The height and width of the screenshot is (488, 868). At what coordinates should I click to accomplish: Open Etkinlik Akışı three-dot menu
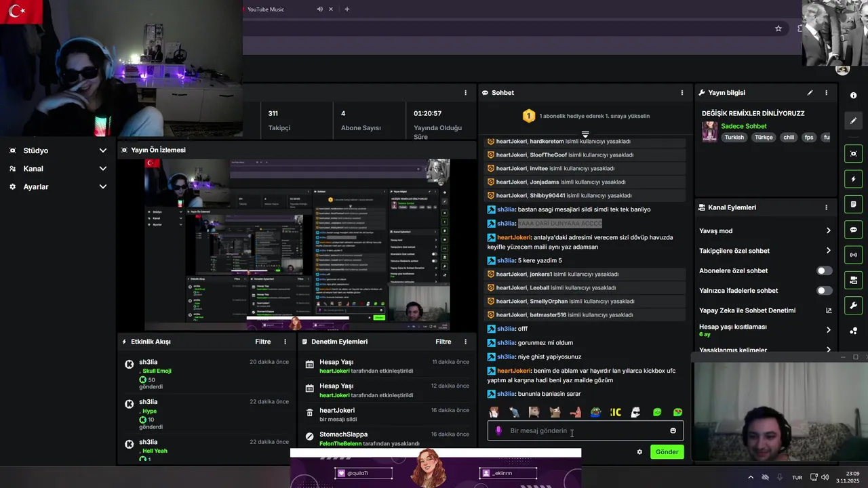pyautogui.click(x=285, y=342)
